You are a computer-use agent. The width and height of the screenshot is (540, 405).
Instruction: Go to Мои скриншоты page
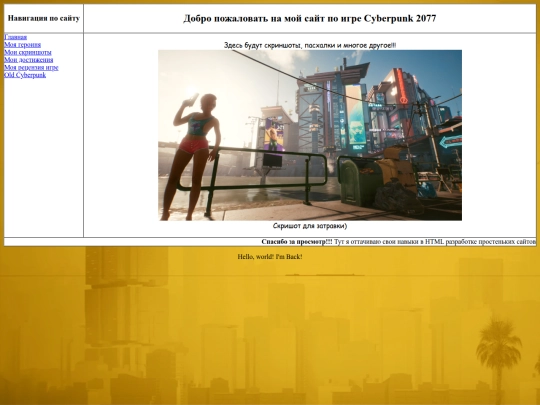pyautogui.click(x=28, y=52)
